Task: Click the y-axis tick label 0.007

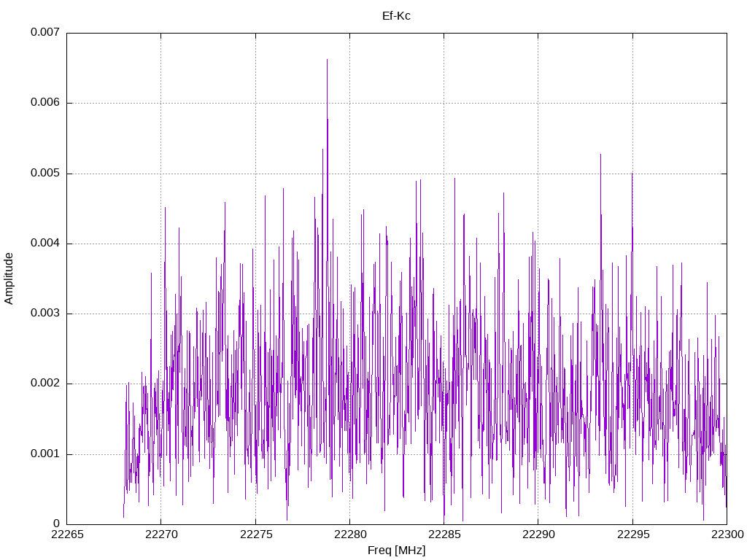Action: pos(45,32)
